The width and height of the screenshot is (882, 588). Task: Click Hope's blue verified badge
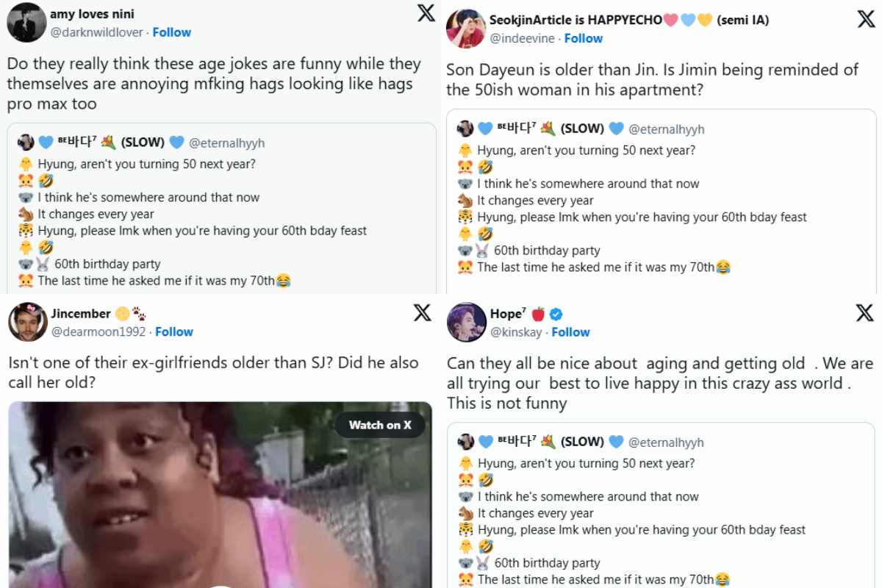click(x=556, y=314)
